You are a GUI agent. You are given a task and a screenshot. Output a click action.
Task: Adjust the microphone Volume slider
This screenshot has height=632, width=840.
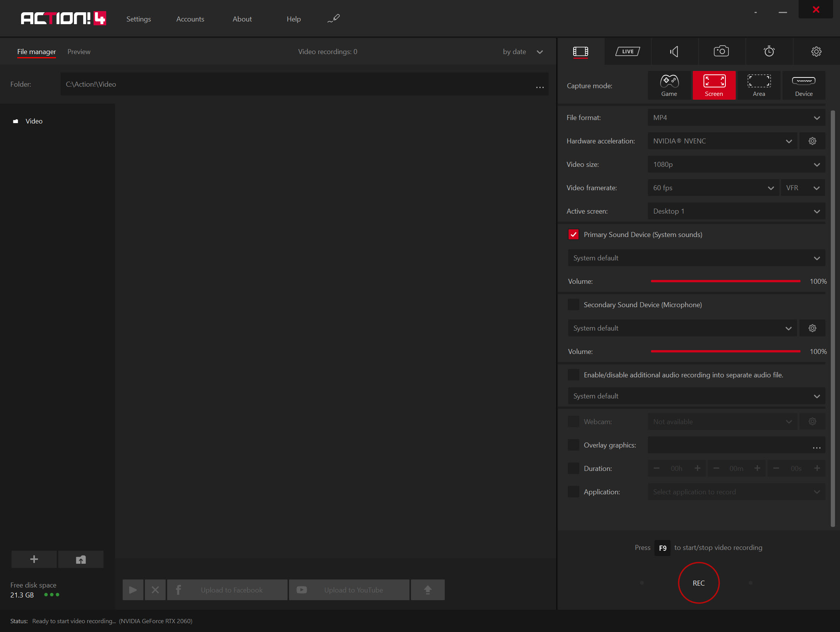[x=725, y=351]
